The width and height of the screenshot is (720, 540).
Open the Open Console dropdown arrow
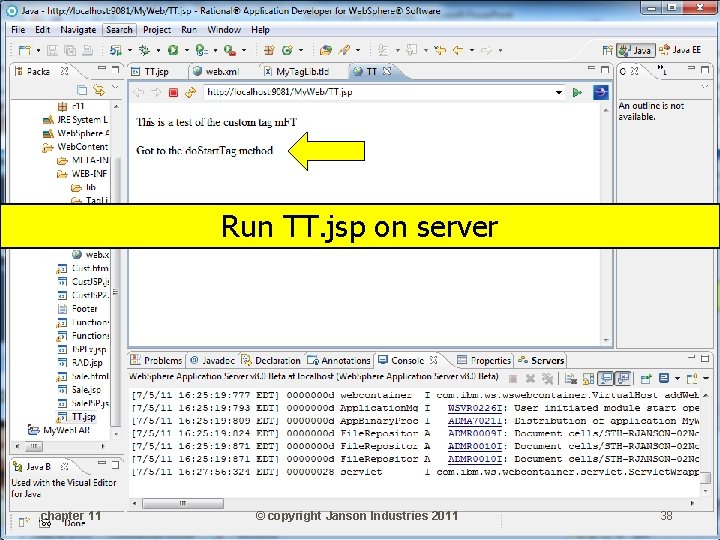click(706, 379)
